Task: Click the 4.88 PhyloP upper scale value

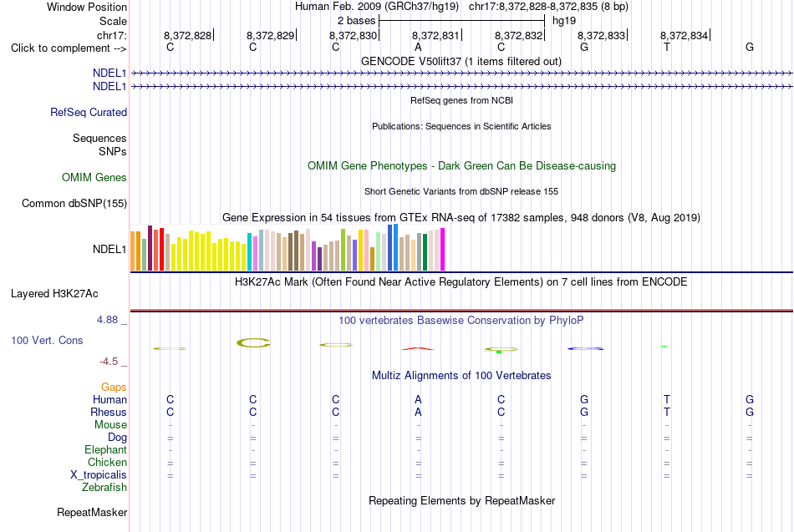Action: (x=107, y=320)
